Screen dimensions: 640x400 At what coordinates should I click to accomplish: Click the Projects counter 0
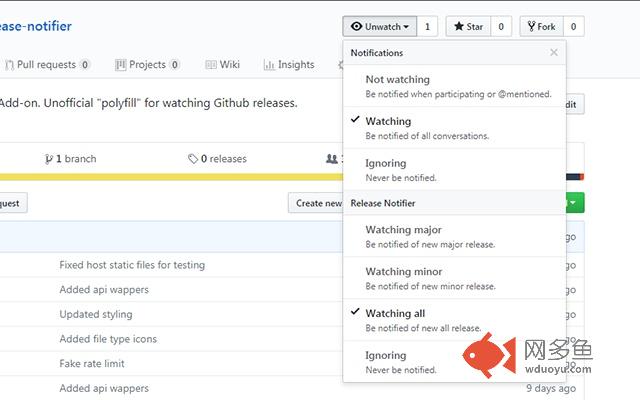pyautogui.click(x=175, y=64)
